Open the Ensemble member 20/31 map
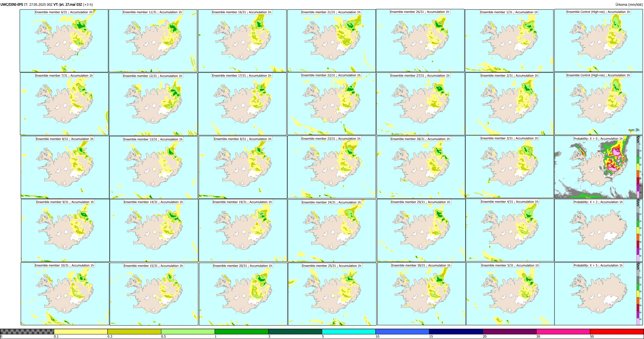The width and height of the screenshot is (644, 339). (243, 294)
